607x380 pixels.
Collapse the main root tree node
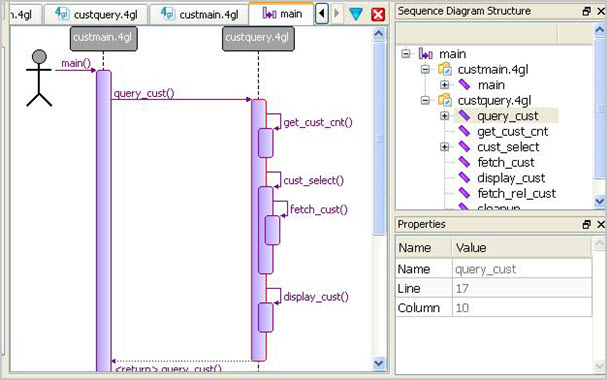pos(405,53)
